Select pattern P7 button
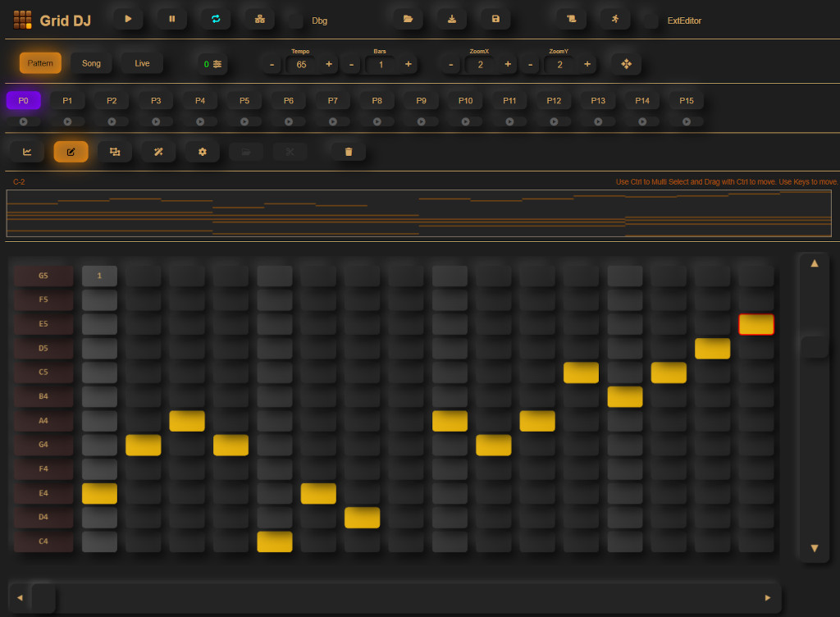Image resolution: width=840 pixels, height=617 pixels. 332,101
